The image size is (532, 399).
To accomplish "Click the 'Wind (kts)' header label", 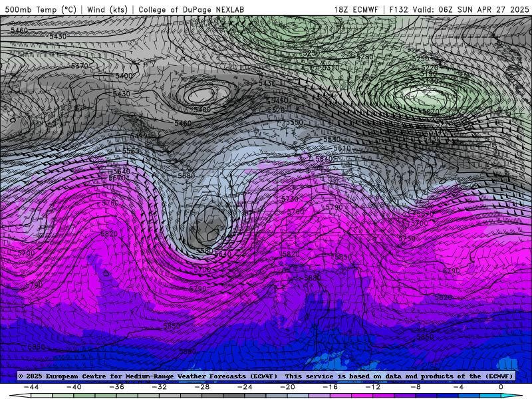I will tap(107, 9).
